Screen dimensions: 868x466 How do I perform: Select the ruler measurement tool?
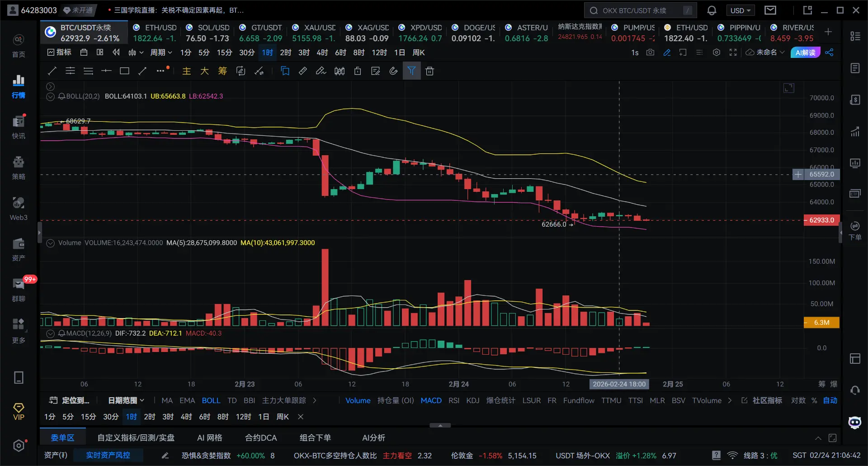pyautogui.click(x=303, y=71)
